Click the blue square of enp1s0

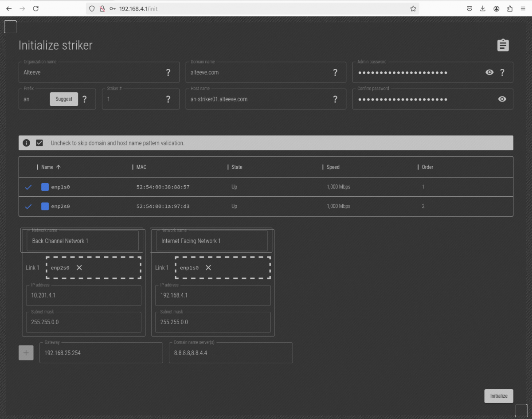(x=45, y=187)
